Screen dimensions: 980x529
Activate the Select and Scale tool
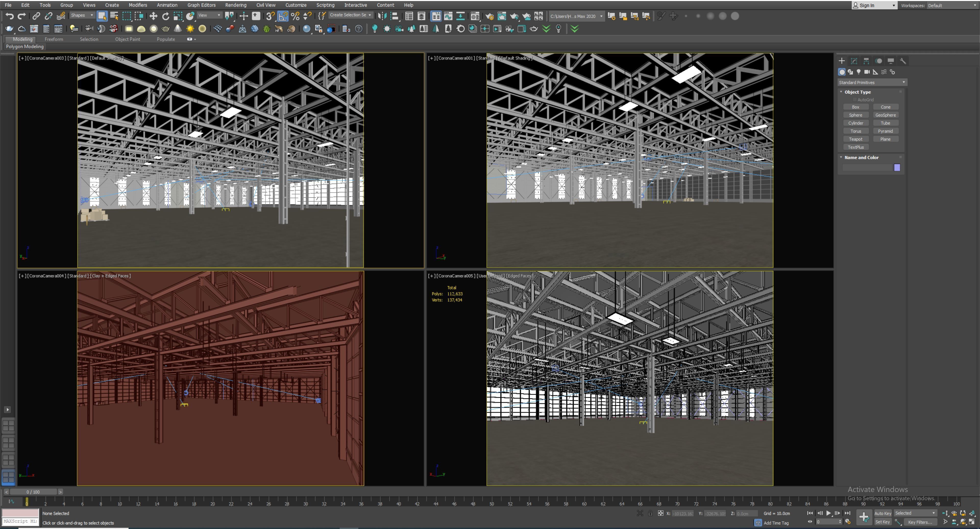click(x=178, y=16)
